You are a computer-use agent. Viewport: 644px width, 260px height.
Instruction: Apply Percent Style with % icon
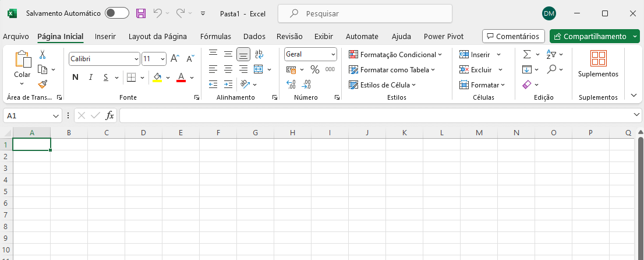tap(315, 69)
